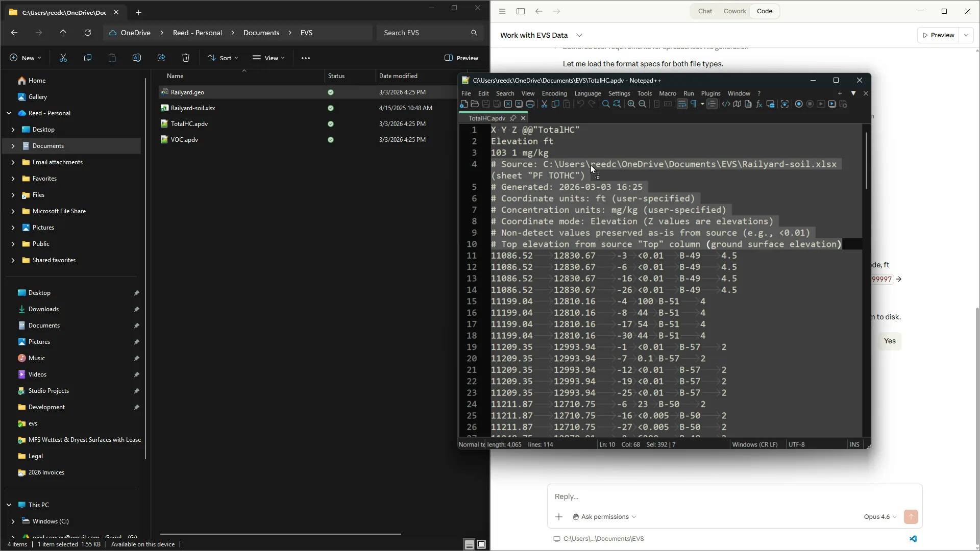The image size is (980, 551).
Task: Open Macro menu in Notepad++
Action: click(667, 94)
